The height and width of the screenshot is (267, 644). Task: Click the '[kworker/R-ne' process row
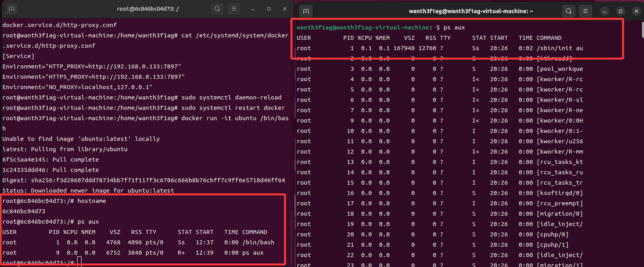[440, 110]
